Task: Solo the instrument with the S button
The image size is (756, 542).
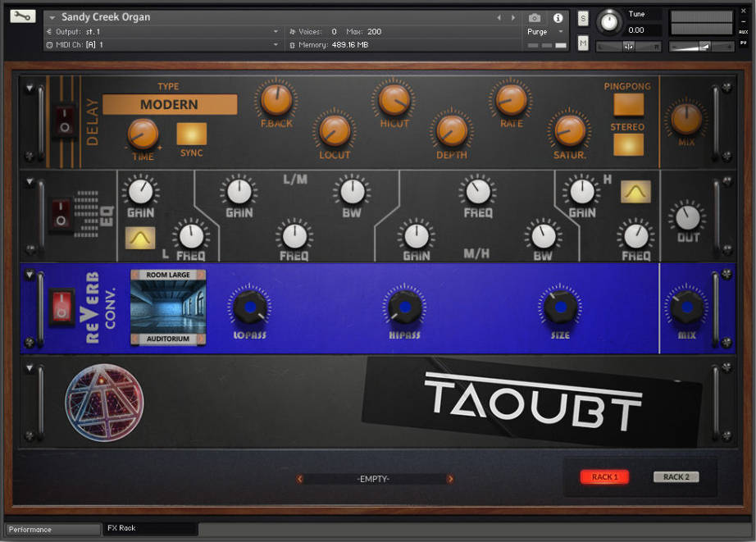Action: (583, 17)
